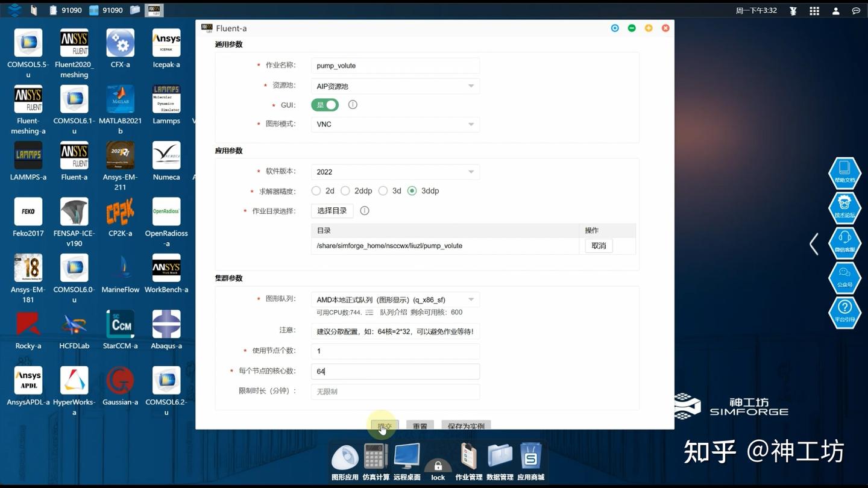This screenshot has height=488, width=868.
Task: Toggle the GUI switch off
Action: (x=325, y=105)
